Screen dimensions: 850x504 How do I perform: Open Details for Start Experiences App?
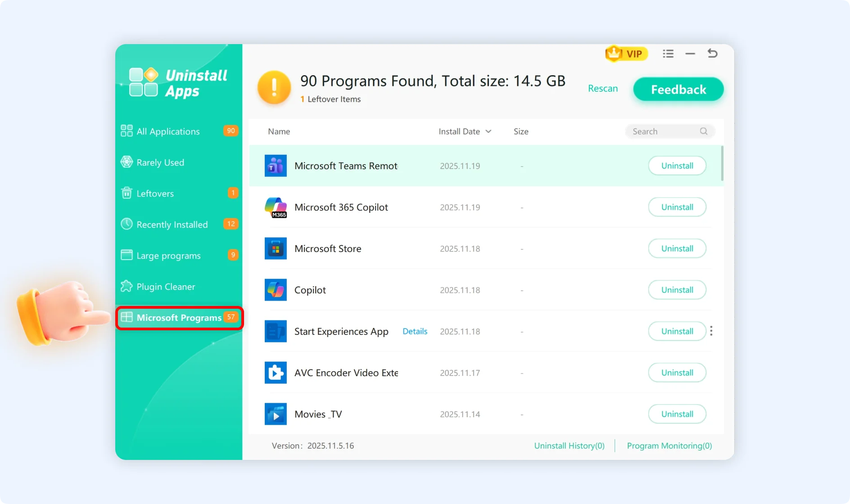click(415, 331)
